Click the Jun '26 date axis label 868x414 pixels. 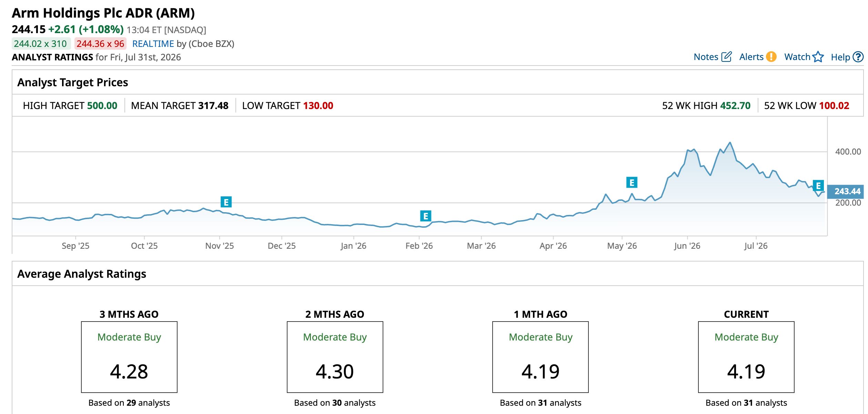tap(687, 246)
